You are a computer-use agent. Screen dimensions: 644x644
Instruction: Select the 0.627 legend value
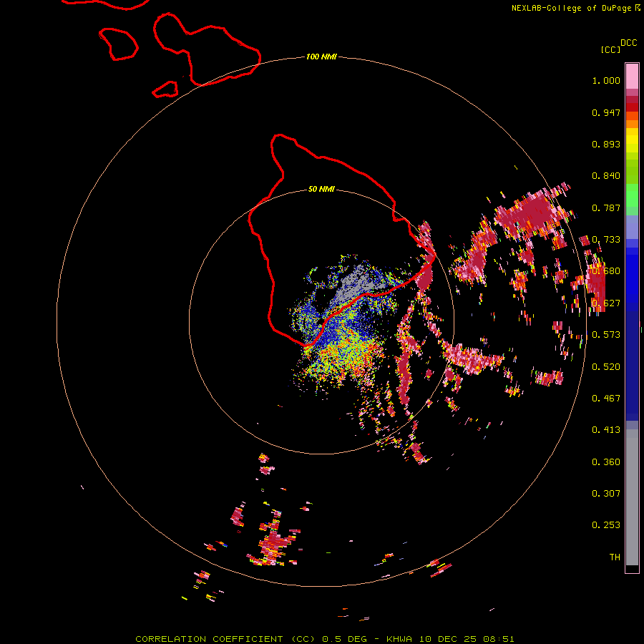[606, 303]
